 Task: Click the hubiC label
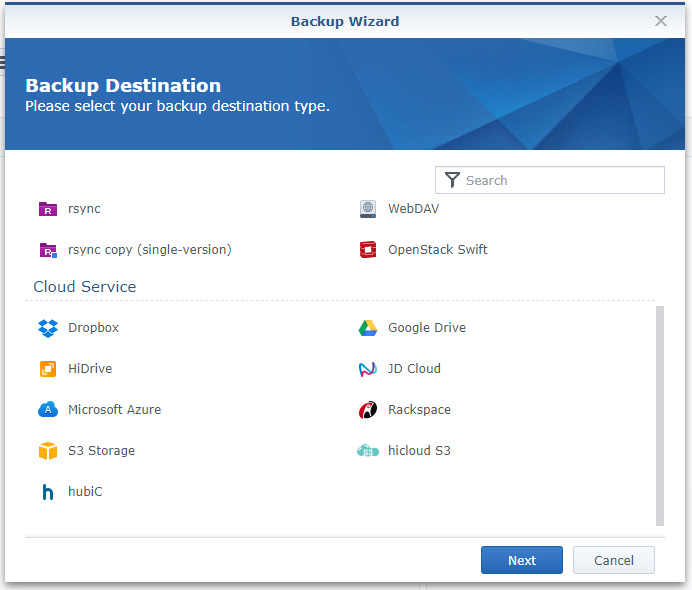pos(85,492)
